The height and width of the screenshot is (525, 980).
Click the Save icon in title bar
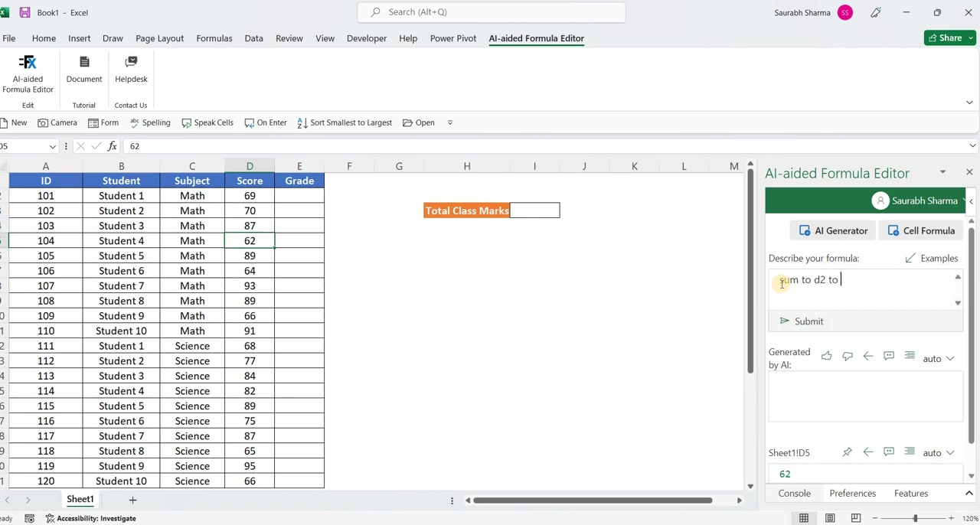[x=24, y=12]
